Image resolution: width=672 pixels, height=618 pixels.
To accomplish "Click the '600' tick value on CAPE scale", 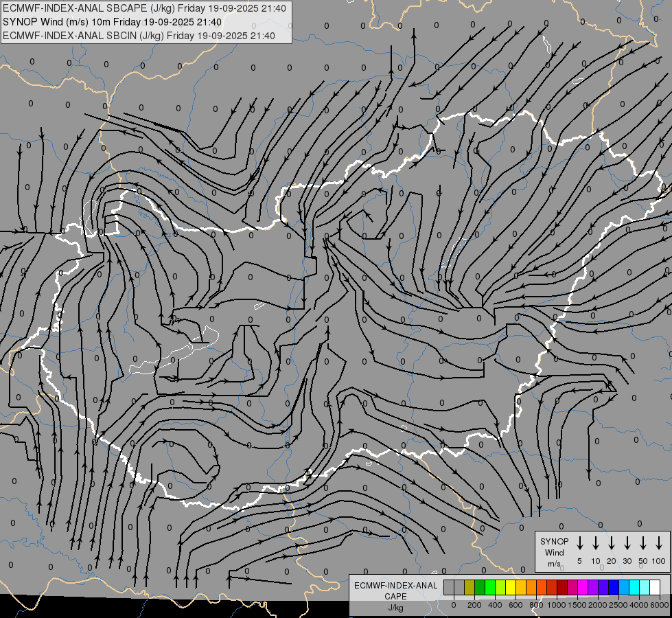I will [x=515, y=605].
